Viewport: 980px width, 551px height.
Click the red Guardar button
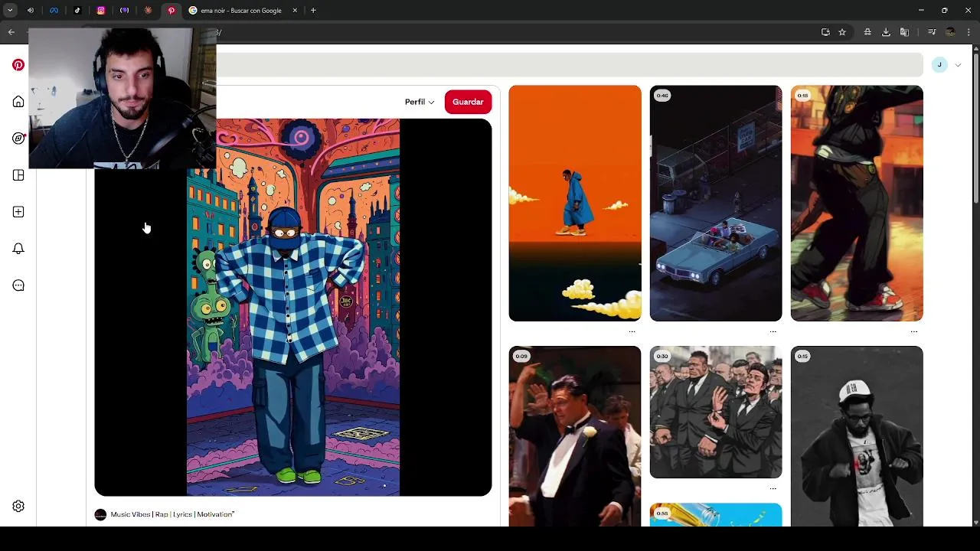[468, 102]
